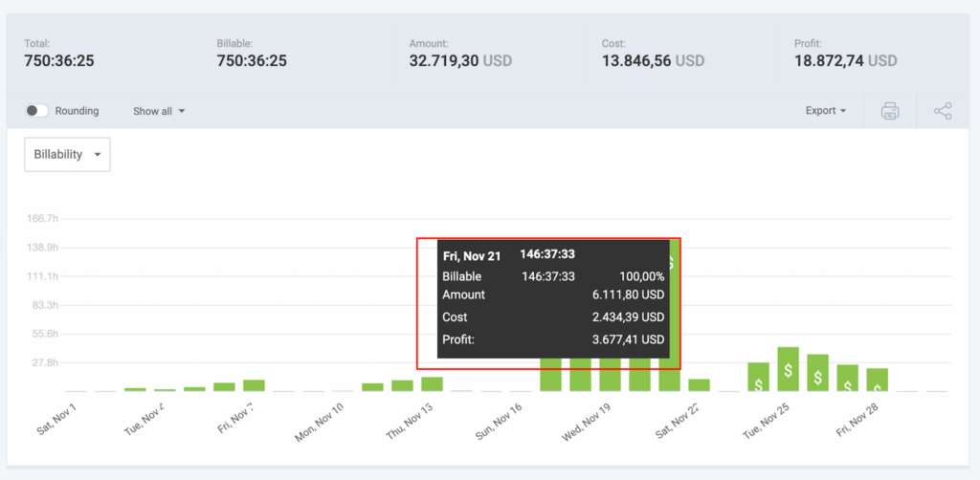Click the Nov 11 chart bar
Screen dimensions: 980x480
point(372,387)
